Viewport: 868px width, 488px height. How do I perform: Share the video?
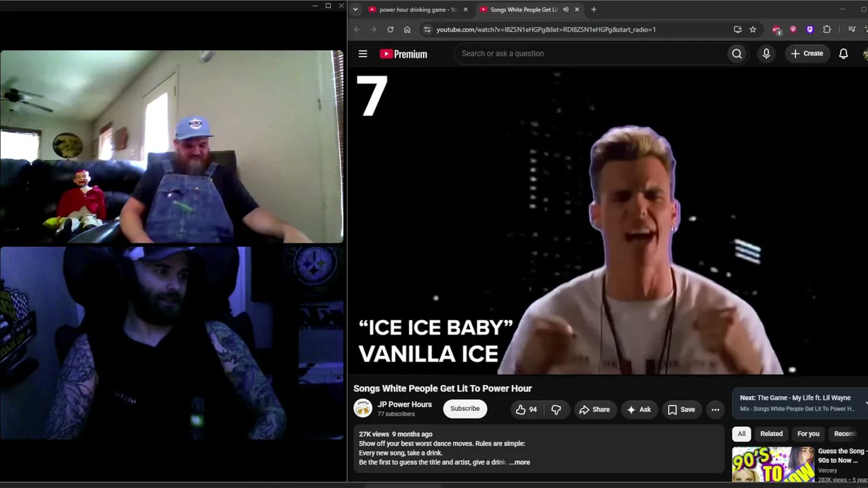(x=594, y=409)
